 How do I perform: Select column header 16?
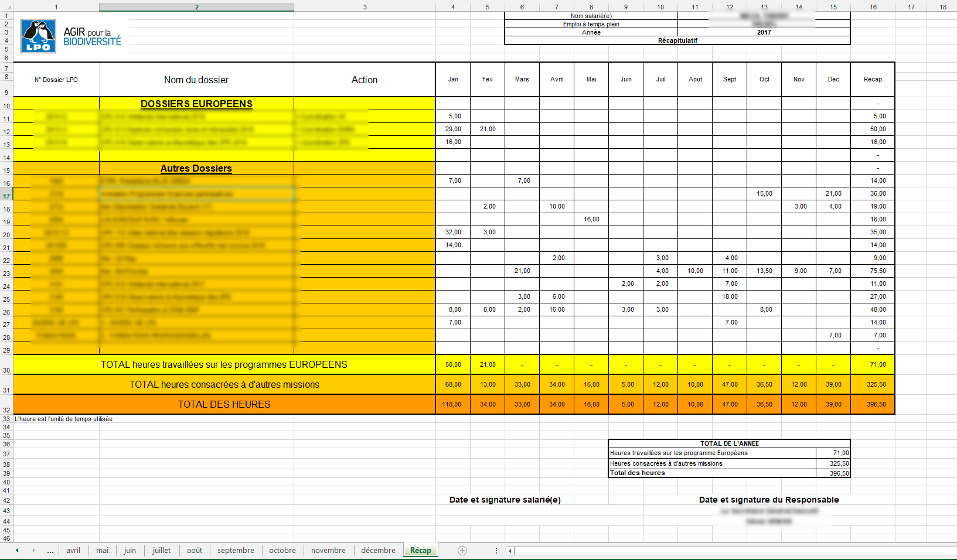coord(873,6)
